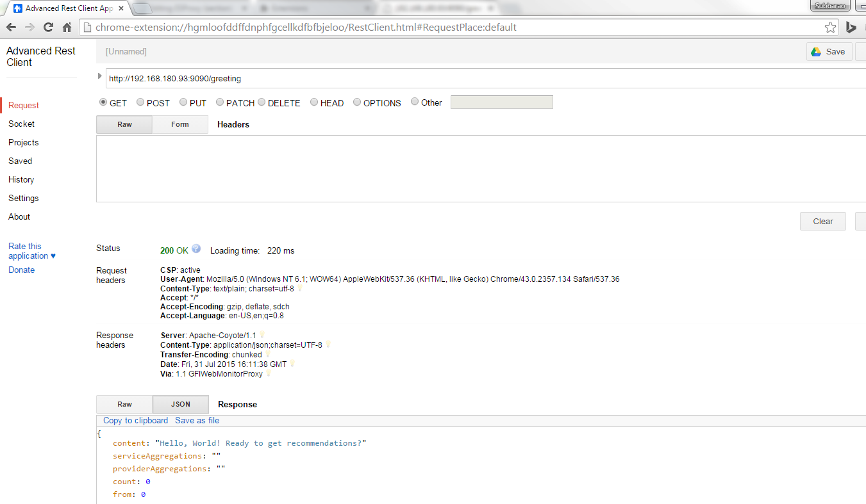This screenshot has width=866, height=504.
Task: Open Request in the sidebar
Action: [24, 105]
